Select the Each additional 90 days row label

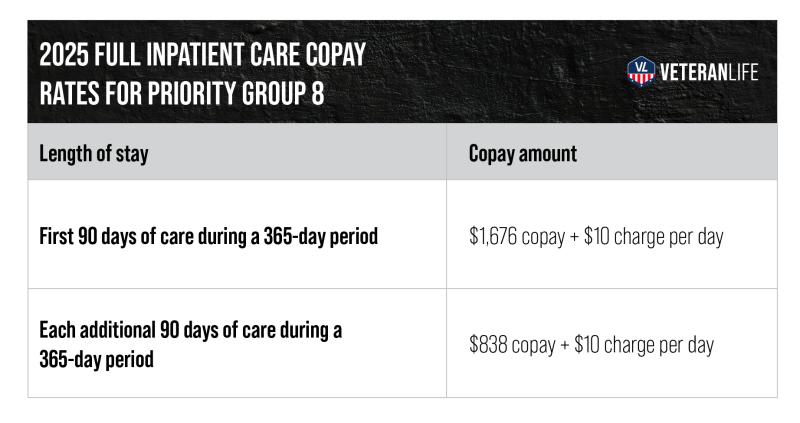coord(190,344)
